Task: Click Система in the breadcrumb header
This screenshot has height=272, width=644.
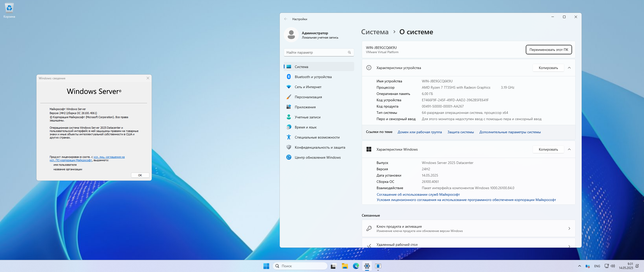Action: click(375, 32)
